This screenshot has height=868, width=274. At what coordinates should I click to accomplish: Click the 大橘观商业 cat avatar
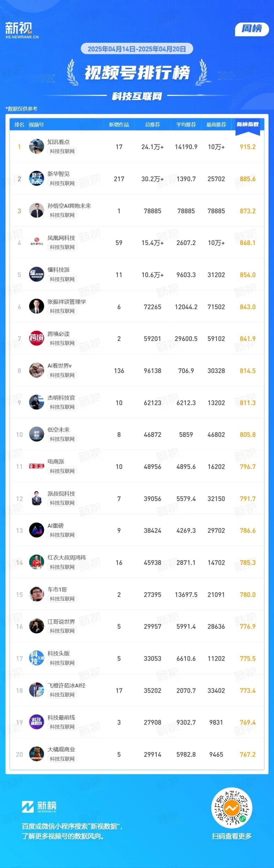[x=37, y=754]
